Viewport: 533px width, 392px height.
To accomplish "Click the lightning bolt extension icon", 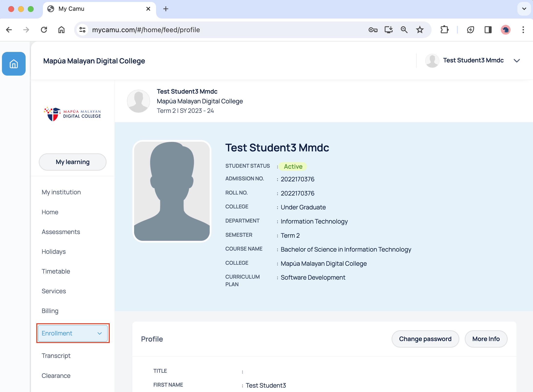I will (x=470, y=30).
